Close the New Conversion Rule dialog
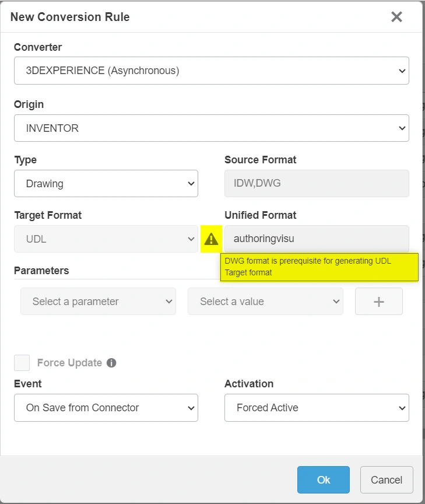 click(396, 17)
